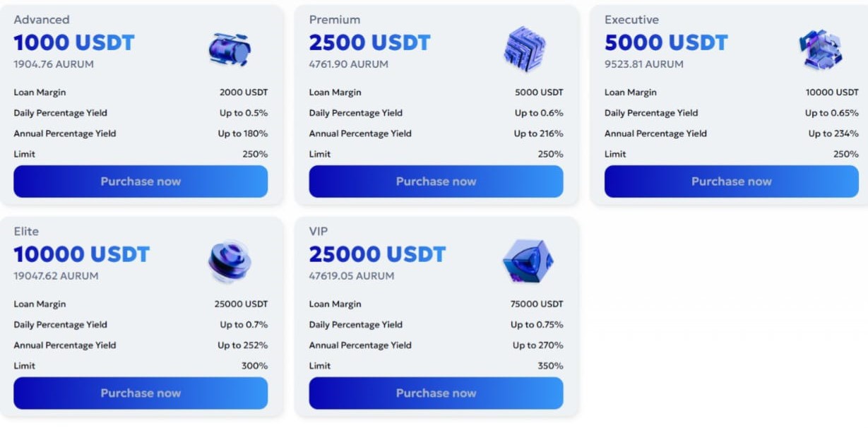Purchase the VIP 25000 USDT plan
Screen dimensions: 868x428
(x=436, y=393)
